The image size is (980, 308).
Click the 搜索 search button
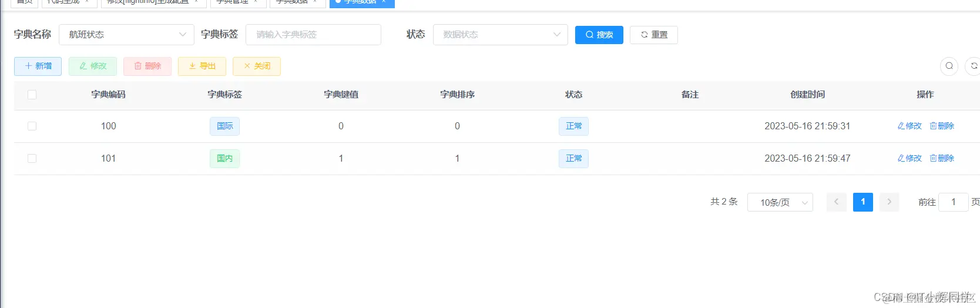pyautogui.click(x=599, y=35)
